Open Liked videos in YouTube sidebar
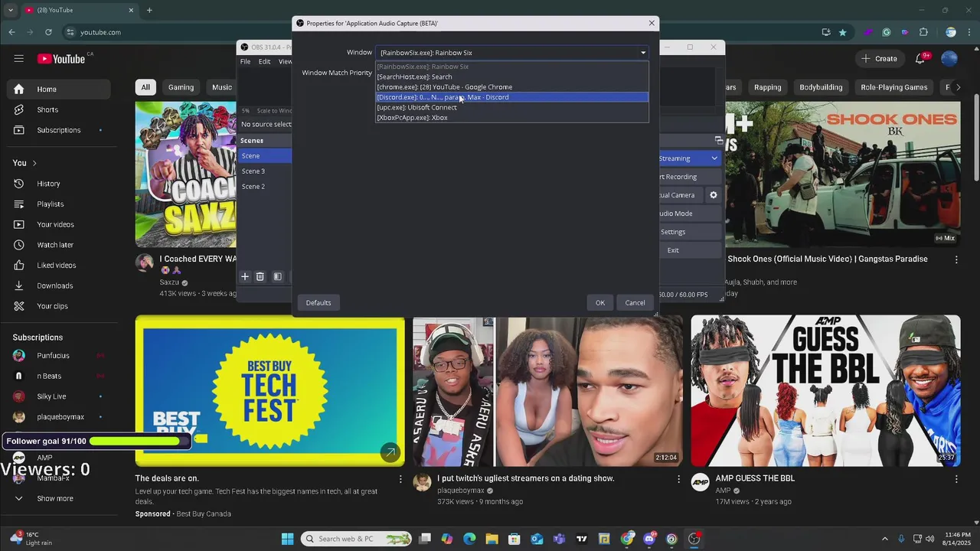 tap(58, 266)
